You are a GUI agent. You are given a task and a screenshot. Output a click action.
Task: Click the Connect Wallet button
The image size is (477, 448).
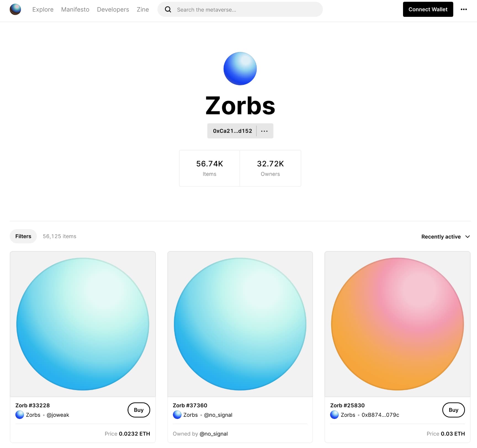pos(428,9)
